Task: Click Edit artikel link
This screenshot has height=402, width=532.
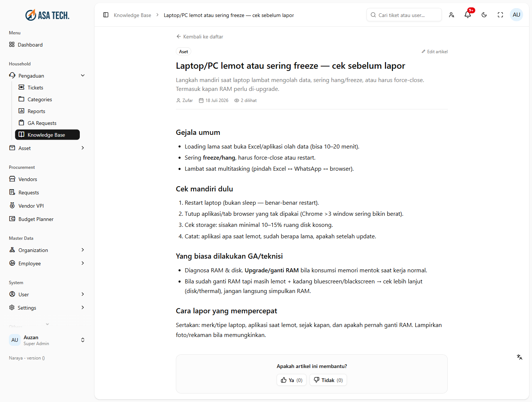Action: [x=434, y=52]
